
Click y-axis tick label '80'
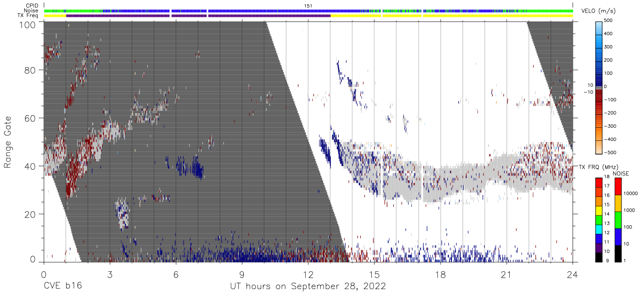(30, 70)
